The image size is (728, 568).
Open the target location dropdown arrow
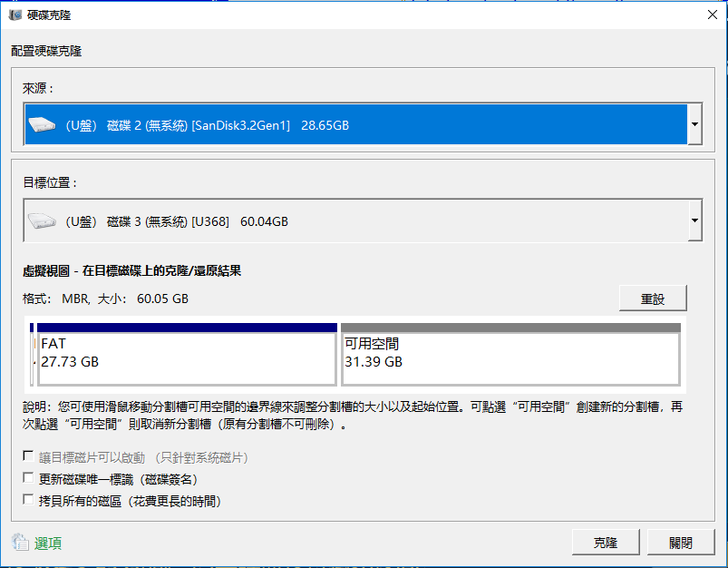pos(694,220)
